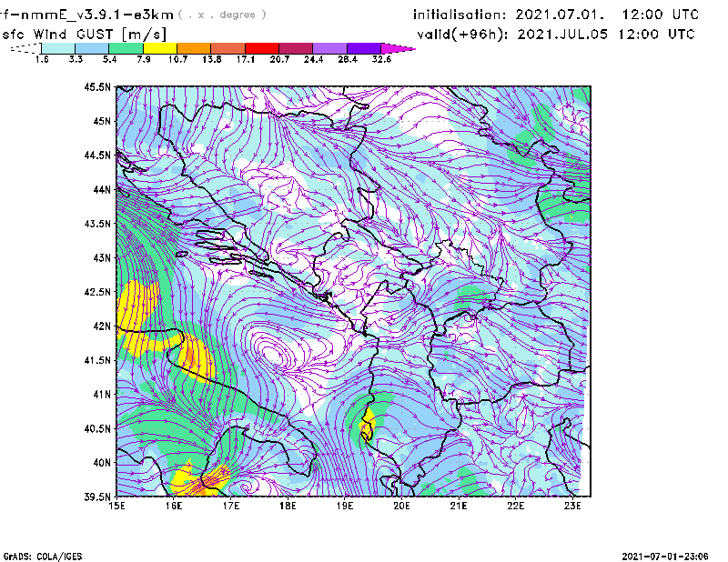Screen dimensions: 728x562
Task: Click the legend value 7.9
Action: tap(144, 59)
